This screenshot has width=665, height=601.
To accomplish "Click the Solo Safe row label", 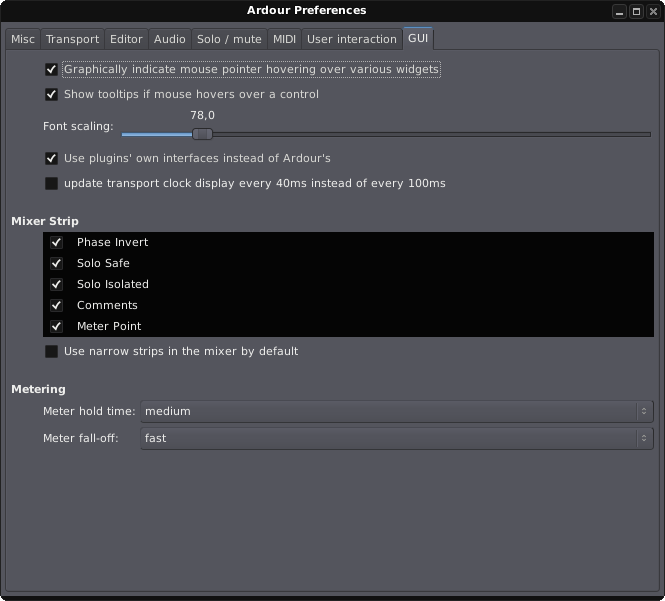I will tap(103, 263).
